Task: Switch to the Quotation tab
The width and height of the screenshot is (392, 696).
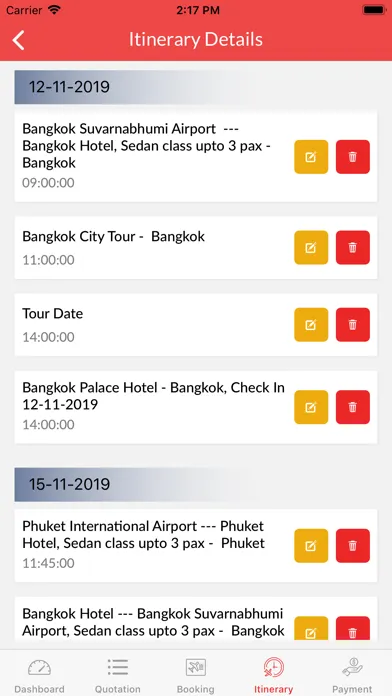Action: 118,675
